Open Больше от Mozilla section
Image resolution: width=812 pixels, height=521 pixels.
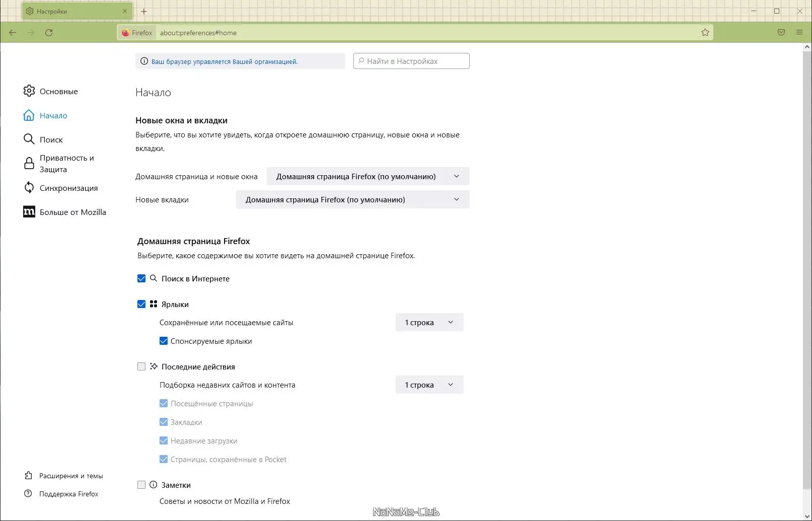click(x=73, y=212)
